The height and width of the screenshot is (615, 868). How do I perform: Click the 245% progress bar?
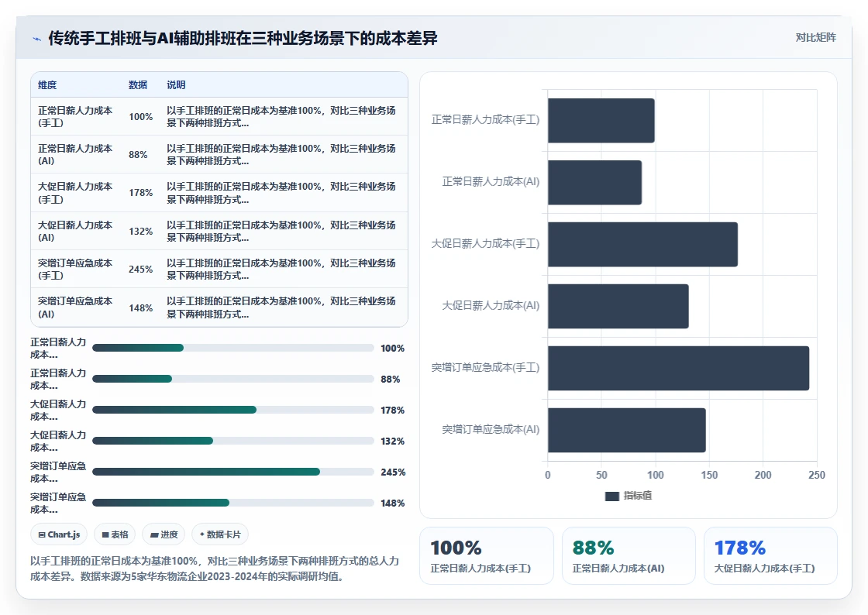pos(233,472)
